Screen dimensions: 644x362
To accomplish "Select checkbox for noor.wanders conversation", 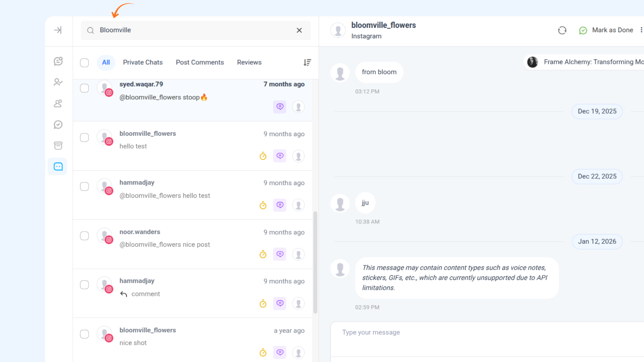I will tap(85, 236).
